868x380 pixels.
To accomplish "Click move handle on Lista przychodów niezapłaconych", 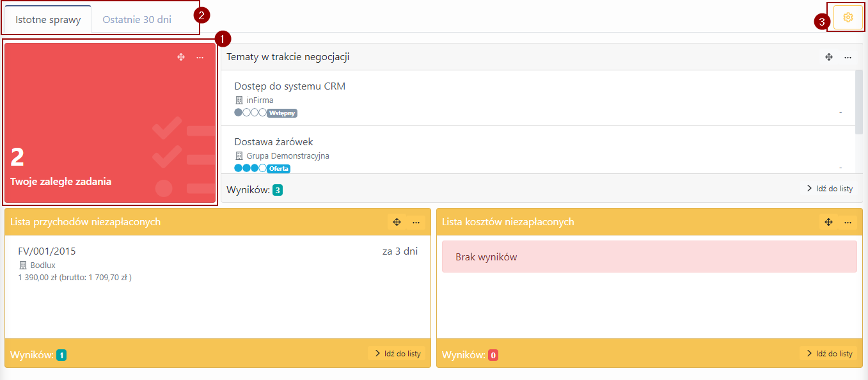I will click(x=397, y=222).
